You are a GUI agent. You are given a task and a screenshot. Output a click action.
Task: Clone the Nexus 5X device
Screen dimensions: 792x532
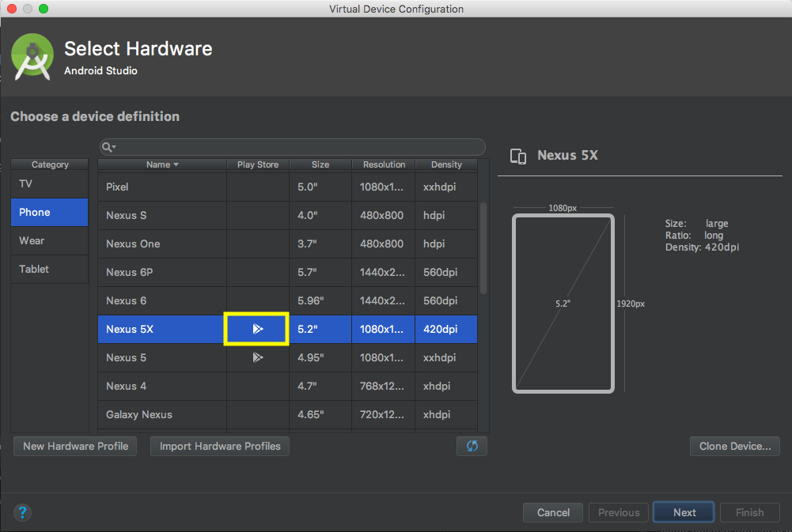[x=734, y=446]
